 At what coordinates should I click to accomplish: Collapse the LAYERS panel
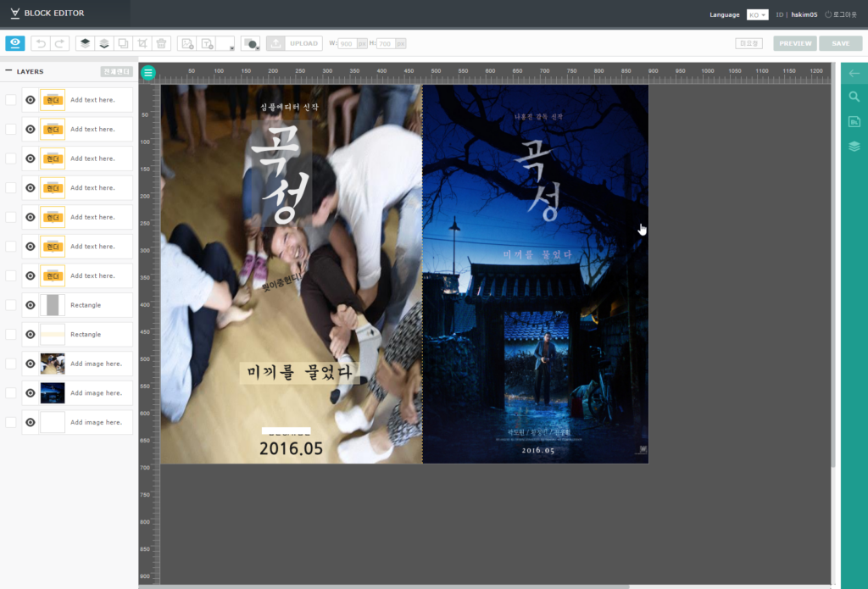pyautogui.click(x=8, y=71)
